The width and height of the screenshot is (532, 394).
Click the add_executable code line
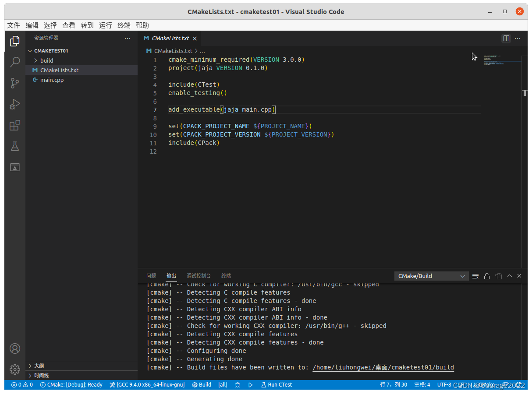coord(222,109)
